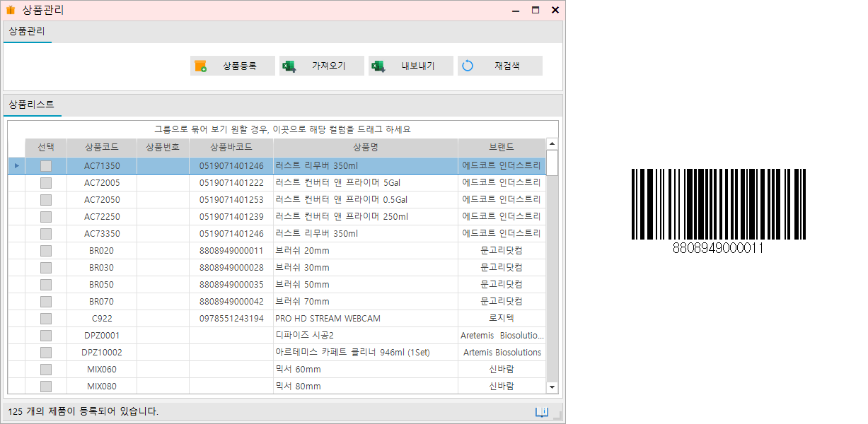868x424 pixels.
Task: Click barcode cell 0519071401253
Action: [231, 200]
